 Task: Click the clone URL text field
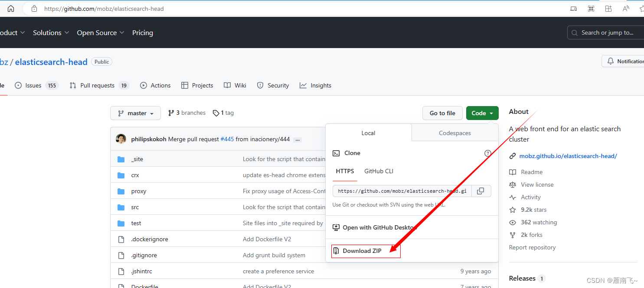pyautogui.click(x=402, y=191)
